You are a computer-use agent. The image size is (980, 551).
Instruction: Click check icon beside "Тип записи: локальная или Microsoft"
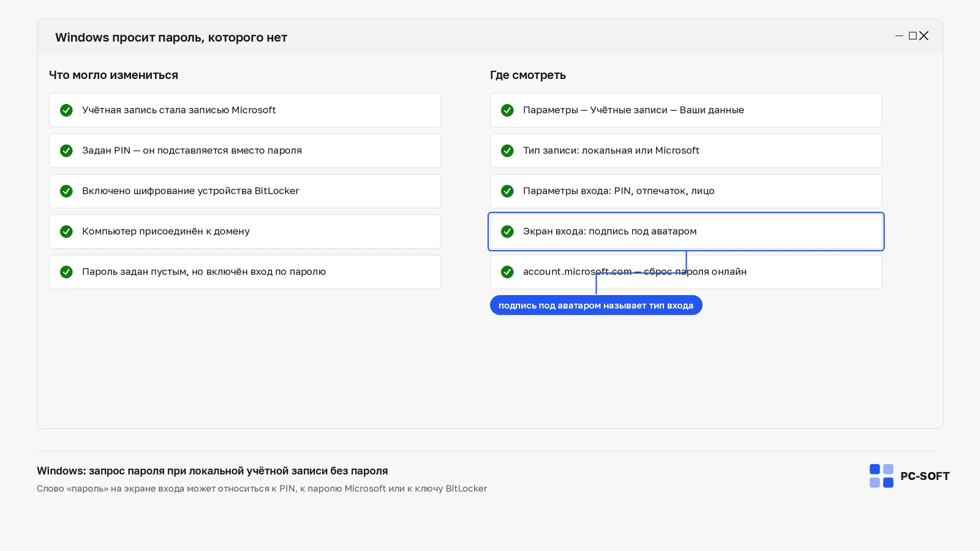(507, 151)
